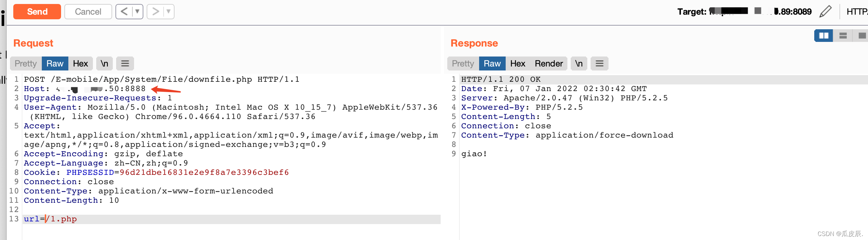Go to the next request in history
Viewport: 868px width, 240px height.
tap(155, 12)
